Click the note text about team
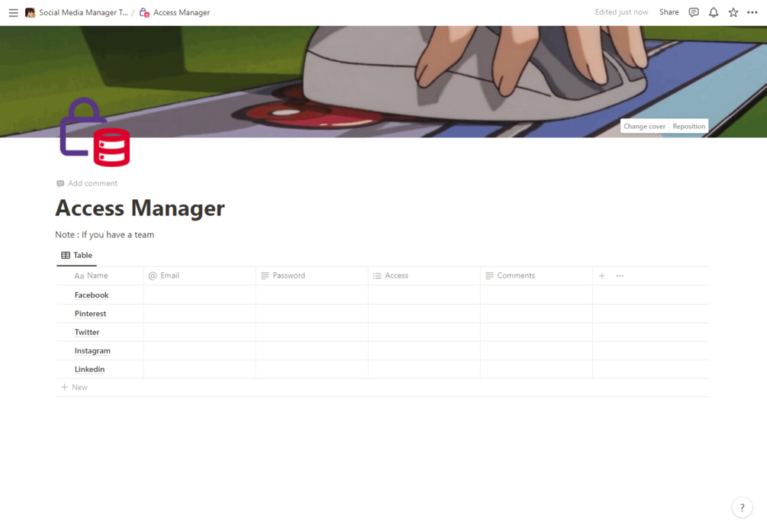The height and width of the screenshot is (532, 767). coord(105,235)
